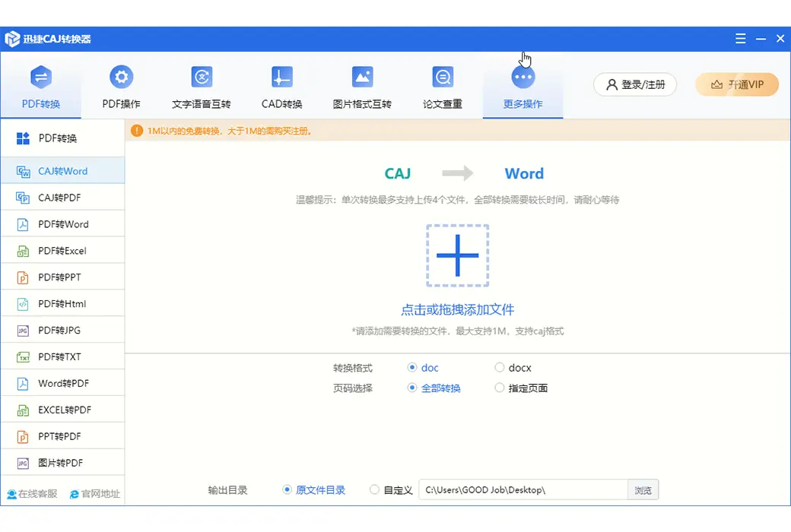The height and width of the screenshot is (532, 791).
Task: Switch to PDF转Word conversion
Action: pos(62,224)
